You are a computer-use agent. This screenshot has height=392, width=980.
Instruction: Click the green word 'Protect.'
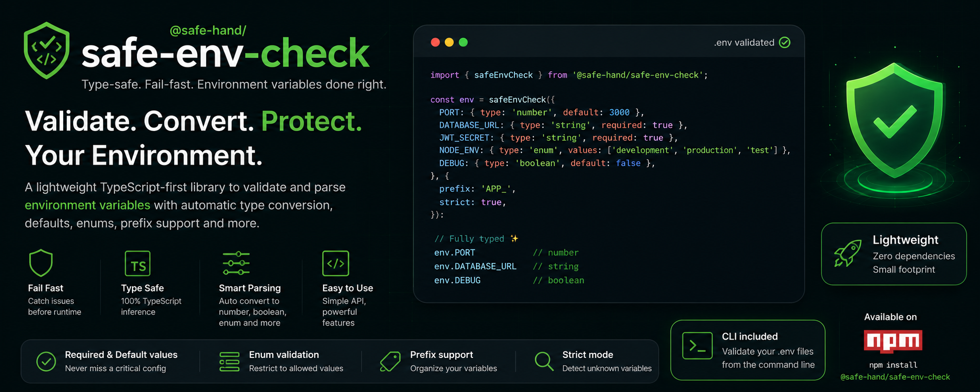(x=311, y=121)
